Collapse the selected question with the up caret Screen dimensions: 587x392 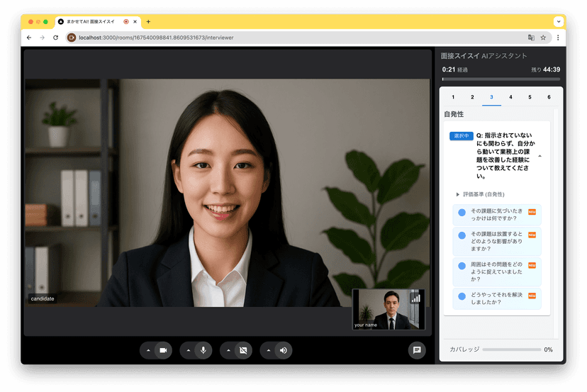(x=539, y=155)
